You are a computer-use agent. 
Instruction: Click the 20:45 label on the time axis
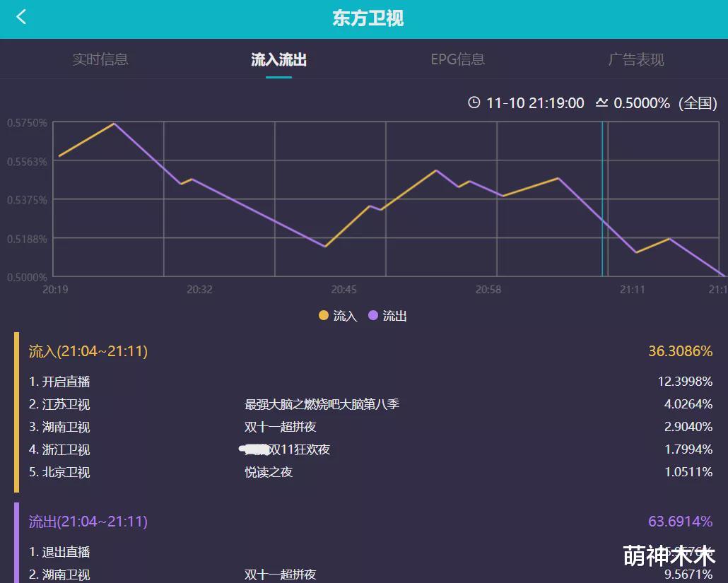click(x=343, y=290)
